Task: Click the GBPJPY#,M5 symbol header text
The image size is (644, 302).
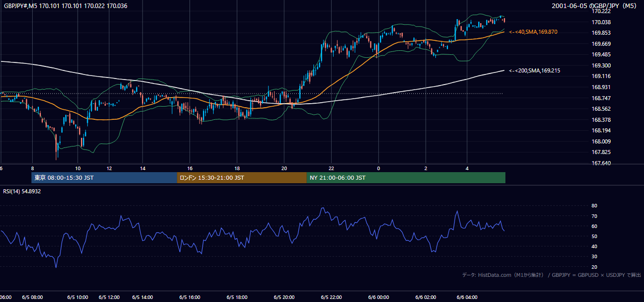Action: click(x=66, y=6)
